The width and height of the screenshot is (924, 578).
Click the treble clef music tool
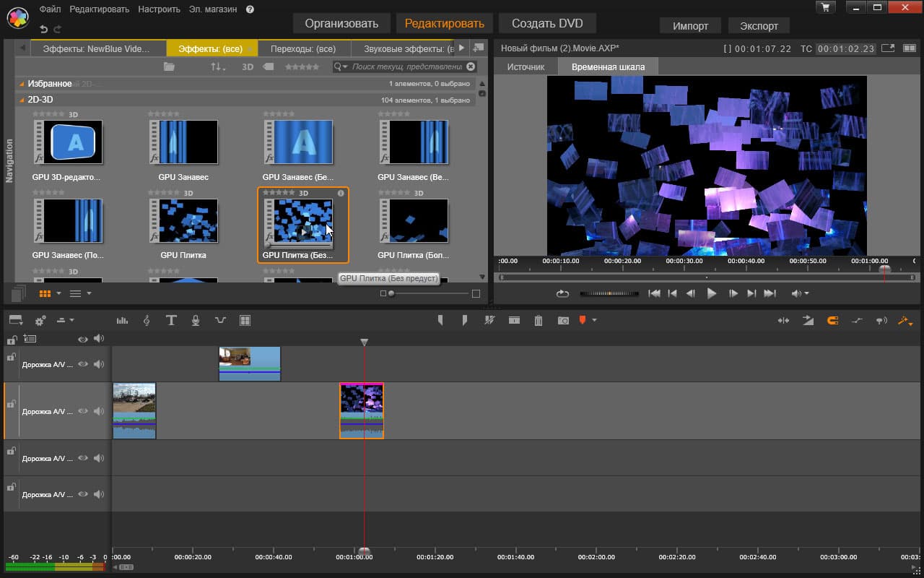tap(147, 320)
